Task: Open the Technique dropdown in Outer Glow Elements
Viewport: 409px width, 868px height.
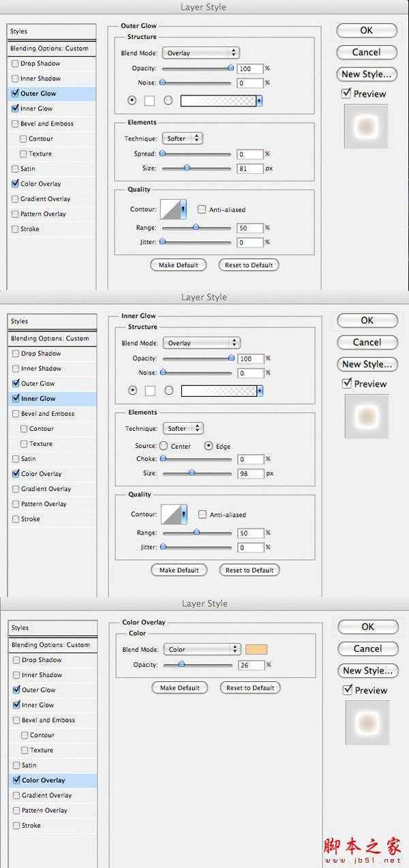Action: [183, 138]
